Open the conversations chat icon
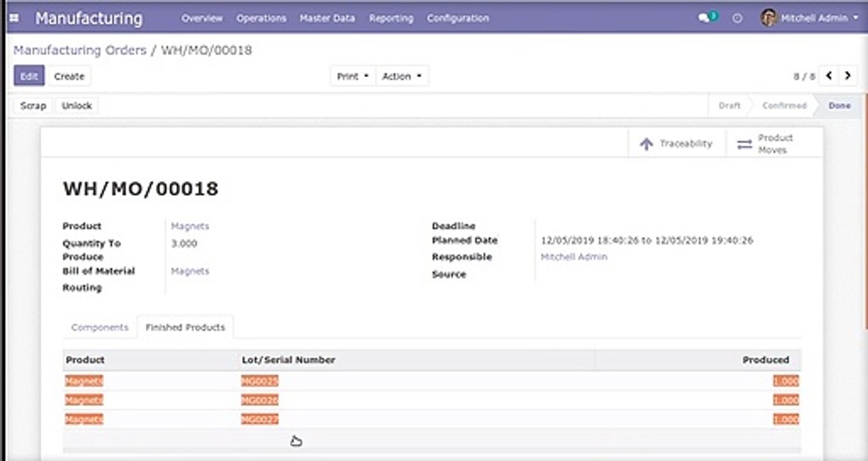Screen dimensions: 868x461 (x=704, y=19)
